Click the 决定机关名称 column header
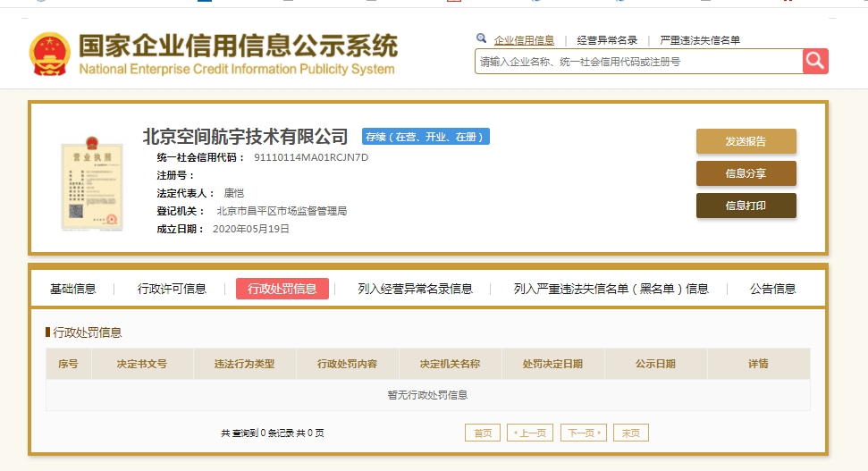The height and width of the screenshot is (471, 868). pos(450,364)
